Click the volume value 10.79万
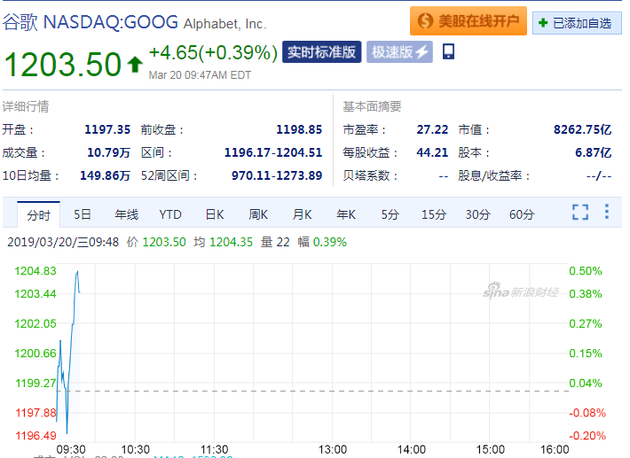The height and width of the screenshot is (458, 630). point(108,152)
